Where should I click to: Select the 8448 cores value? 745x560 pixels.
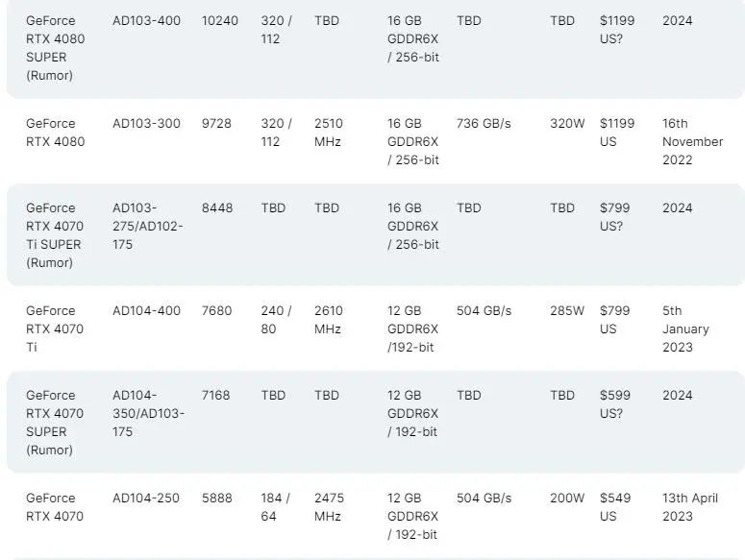(216, 207)
